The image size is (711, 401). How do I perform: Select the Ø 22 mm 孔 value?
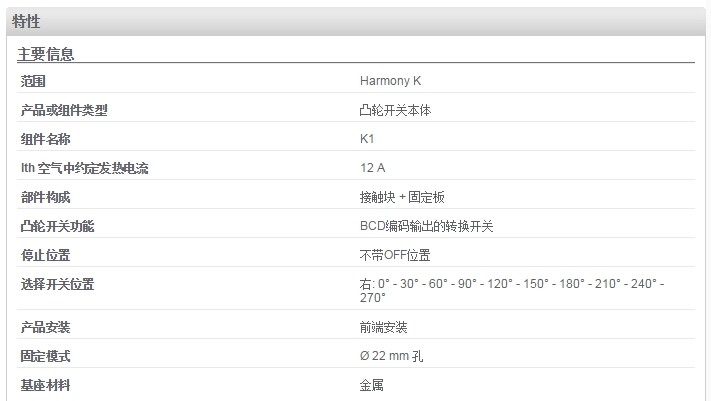[x=391, y=356]
